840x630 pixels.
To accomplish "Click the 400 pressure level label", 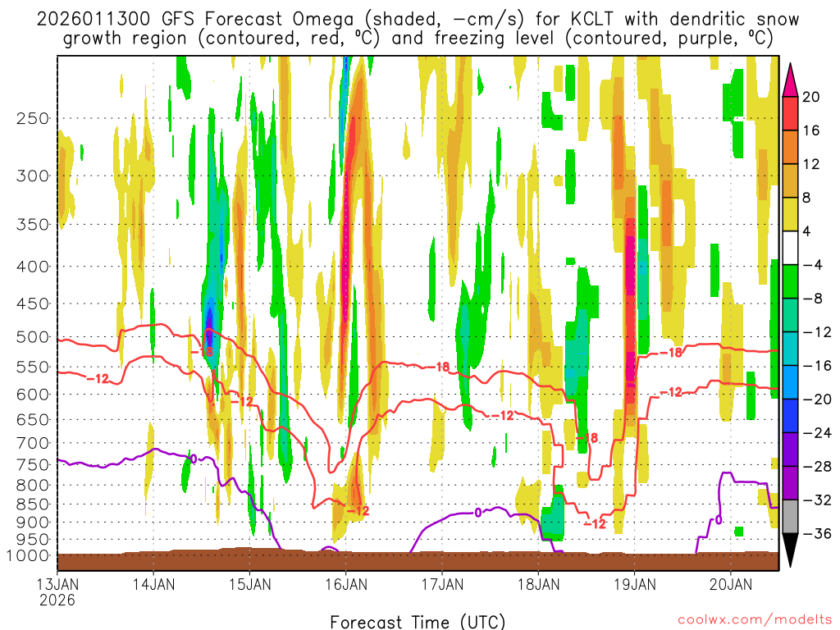I will coord(33,267).
